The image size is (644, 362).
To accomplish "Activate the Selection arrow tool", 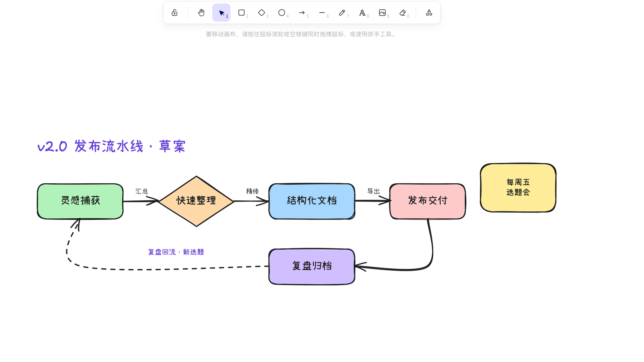I will click(221, 13).
